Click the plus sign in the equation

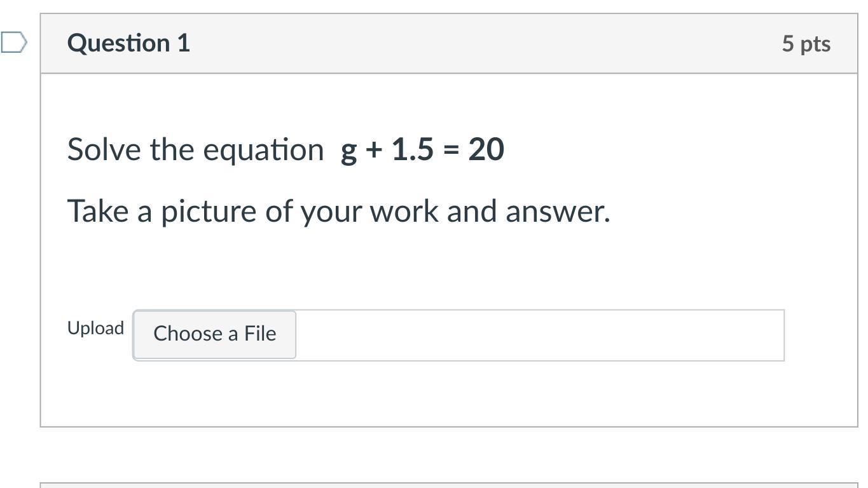[x=373, y=151]
